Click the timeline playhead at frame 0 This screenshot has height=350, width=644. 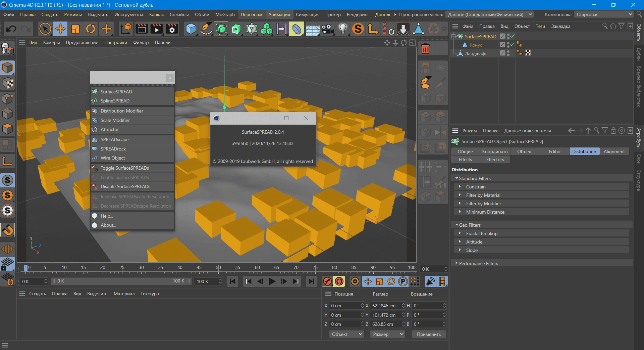(x=26, y=268)
